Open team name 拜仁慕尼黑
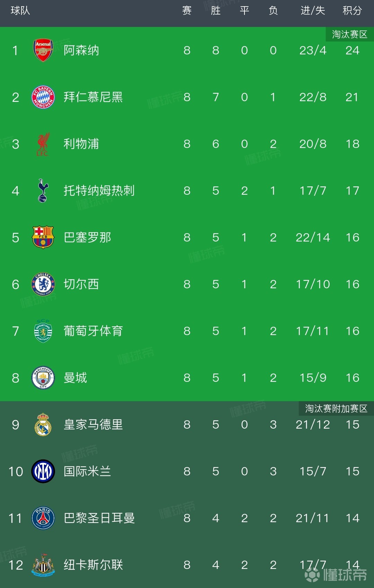The height and width of the screenshot is (588, 374). point(93,97)
